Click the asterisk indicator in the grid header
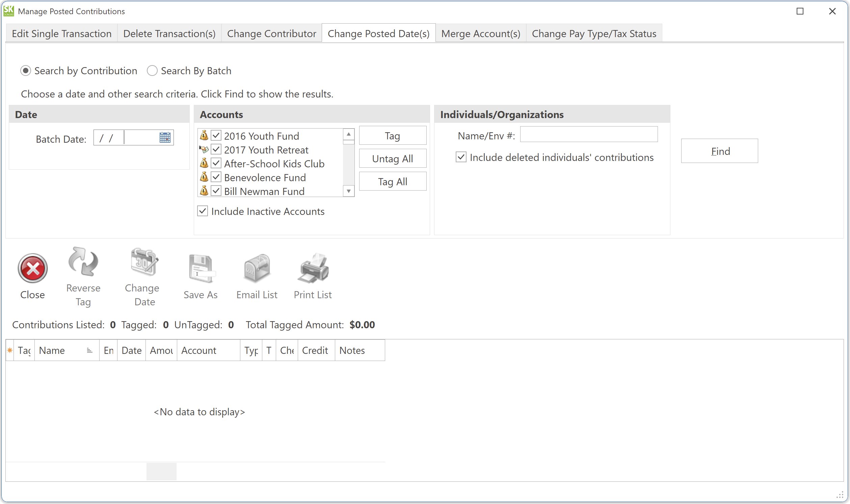 [10, 350]
